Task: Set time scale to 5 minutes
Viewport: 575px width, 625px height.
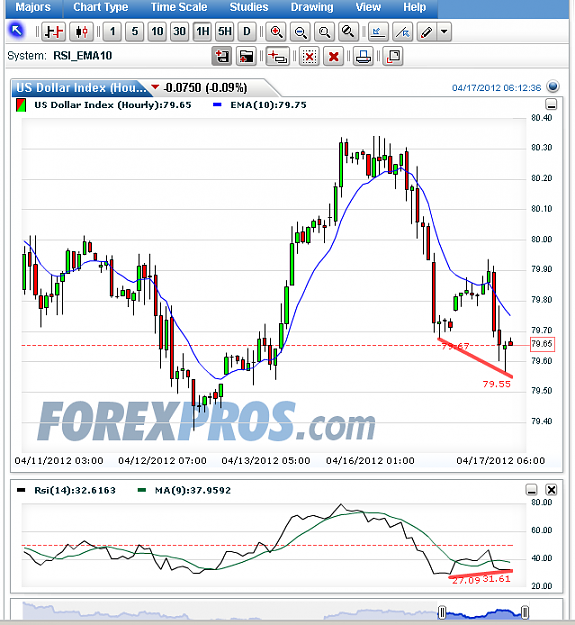Action: (135, 31)
